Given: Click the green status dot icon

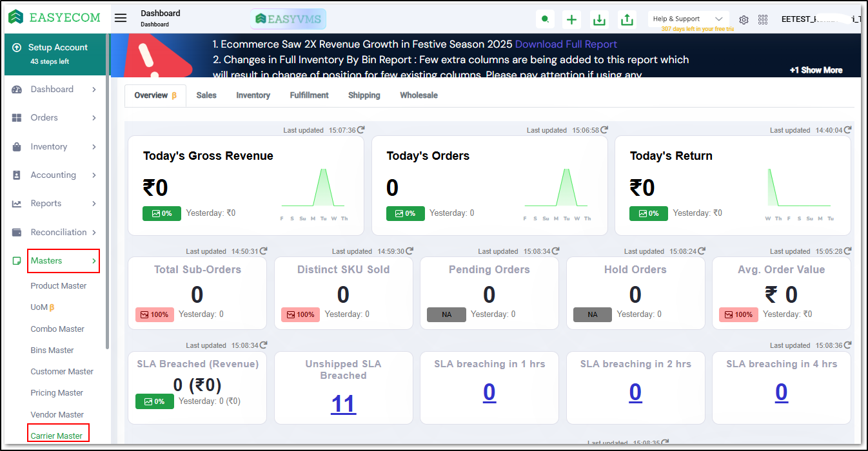Looking at the screenshot, I should click(x=545, y=19).
